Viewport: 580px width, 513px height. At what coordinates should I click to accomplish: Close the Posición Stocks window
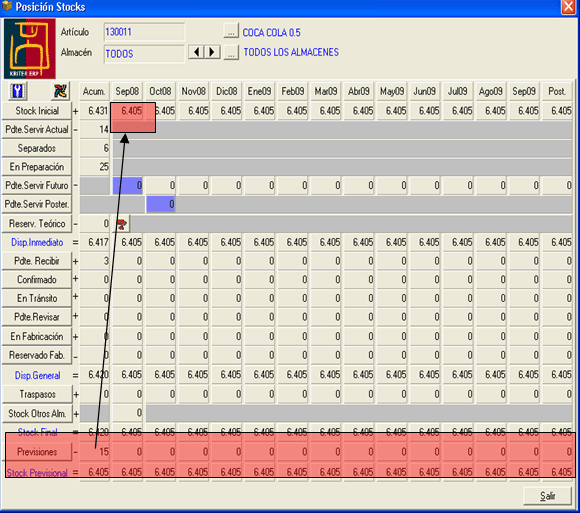[x=568, y=7]
